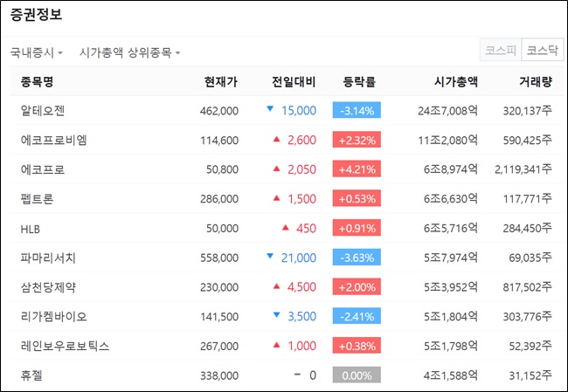Click the -3.63% change badge

coord(357,258)
